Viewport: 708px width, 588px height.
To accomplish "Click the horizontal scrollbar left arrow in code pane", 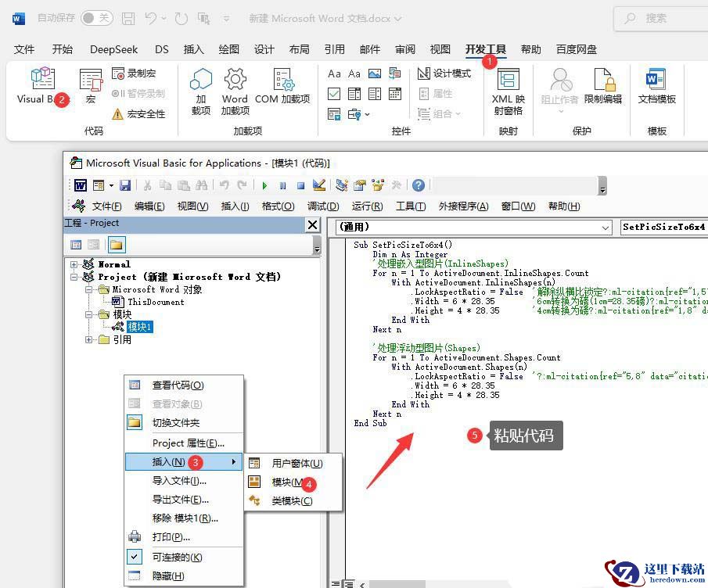I will click(x=361, y=584).
